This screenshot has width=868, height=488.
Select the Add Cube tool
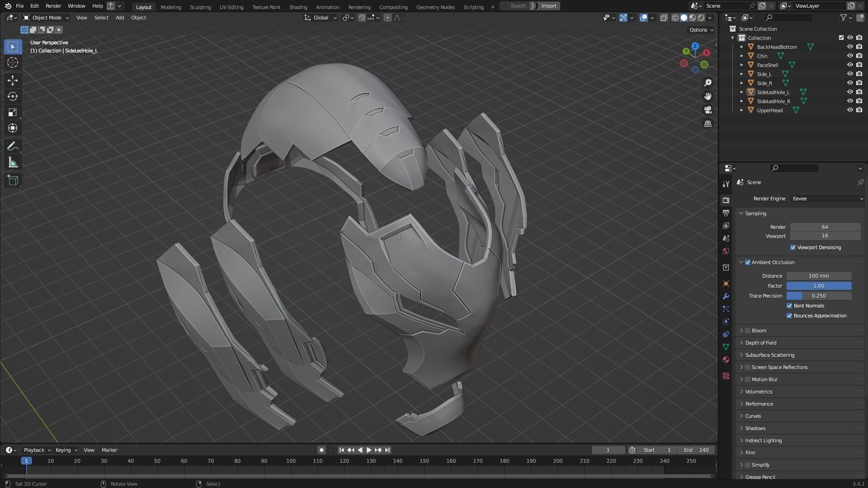point(13,180)
